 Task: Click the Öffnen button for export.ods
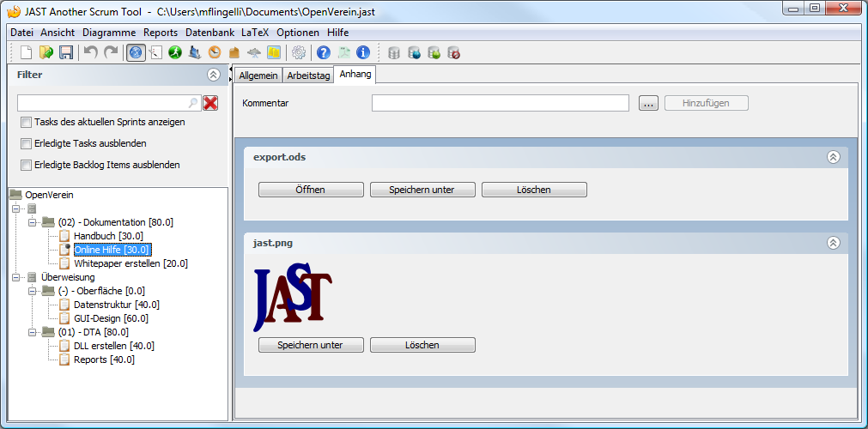(311, 190)
